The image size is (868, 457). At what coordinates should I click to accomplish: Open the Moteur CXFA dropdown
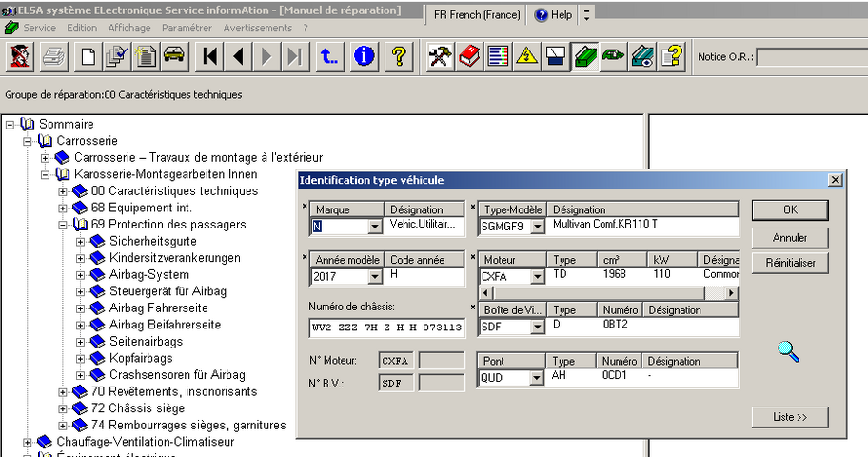tap(537, 276)
